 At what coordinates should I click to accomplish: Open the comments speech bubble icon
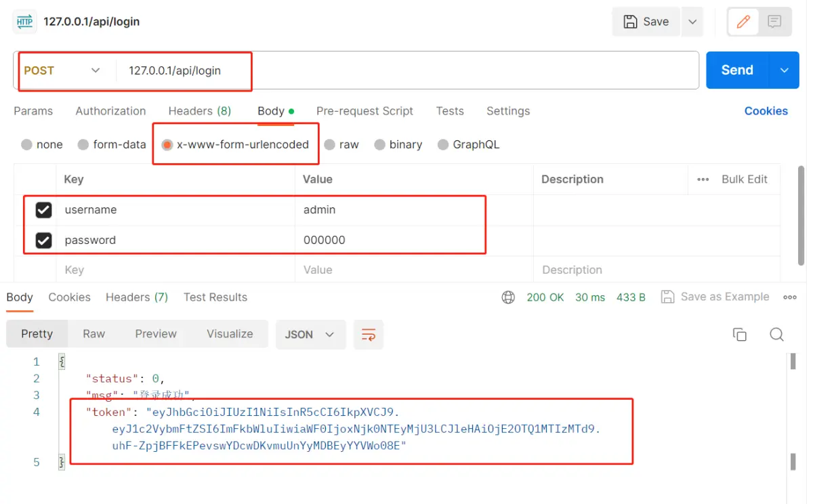point(774,22)
